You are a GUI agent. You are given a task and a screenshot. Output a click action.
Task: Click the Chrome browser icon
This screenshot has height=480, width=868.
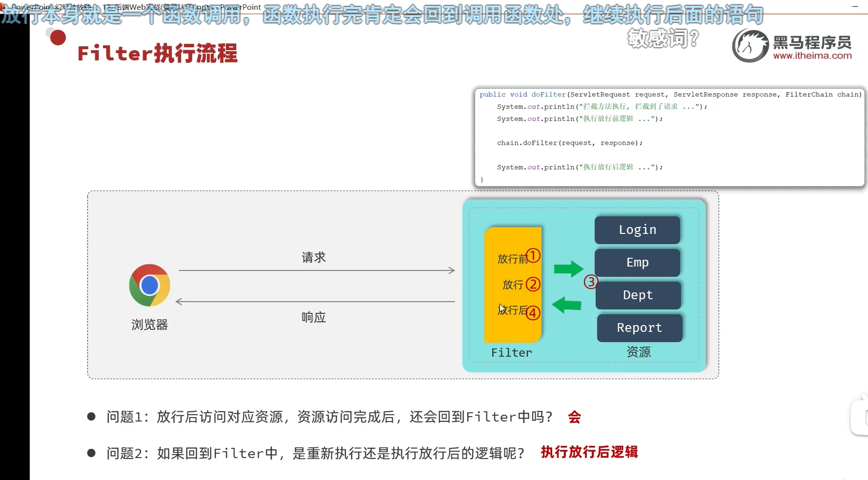(x=149, y=286)
